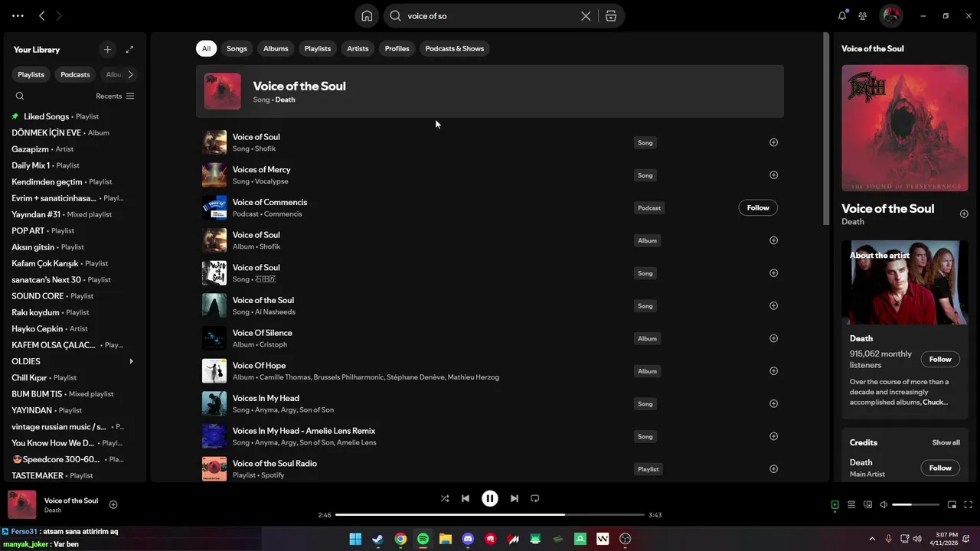Open the three-dots app menu
Image resolution: width=980 pixels, height=551 pixels.
click(x=18, y=15)
